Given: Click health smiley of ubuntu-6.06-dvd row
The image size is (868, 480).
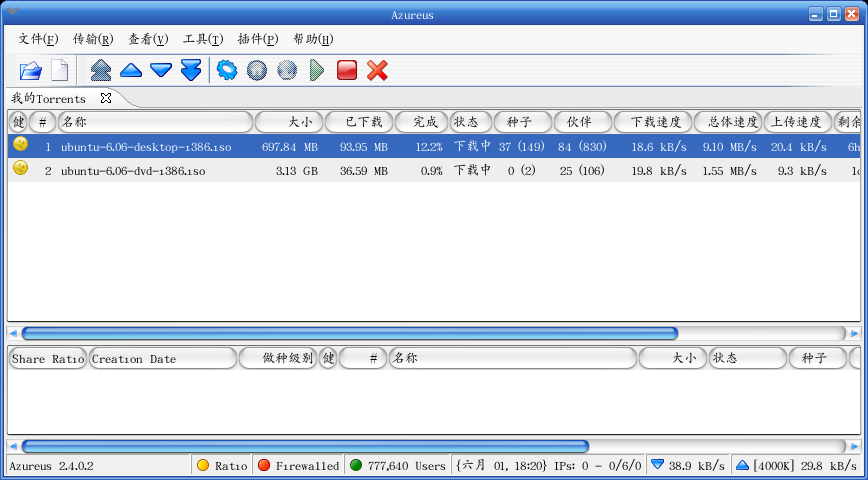Looking at the screenshot, I should tap(20, 168).
